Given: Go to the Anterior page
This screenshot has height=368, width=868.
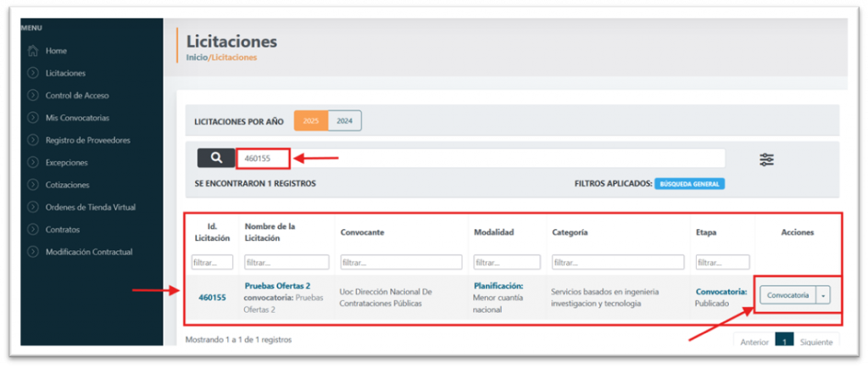Looking at the screenshot, I should click(754, 342).
